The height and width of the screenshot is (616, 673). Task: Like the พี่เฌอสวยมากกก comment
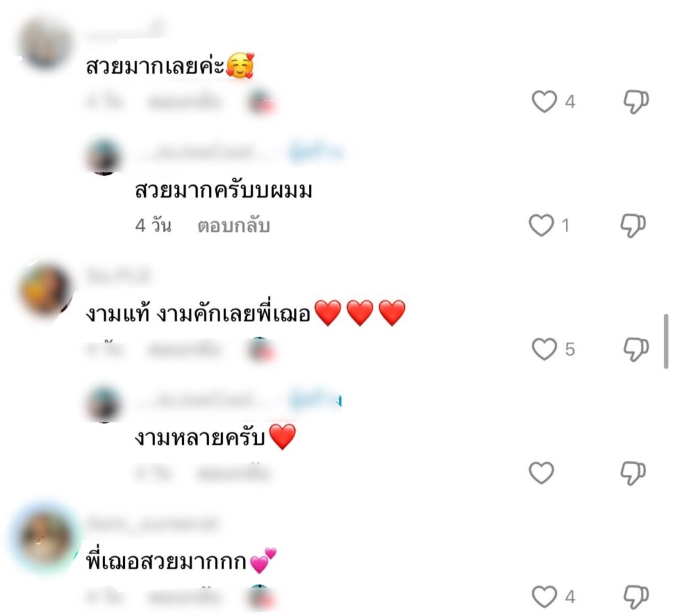point(544,597)
